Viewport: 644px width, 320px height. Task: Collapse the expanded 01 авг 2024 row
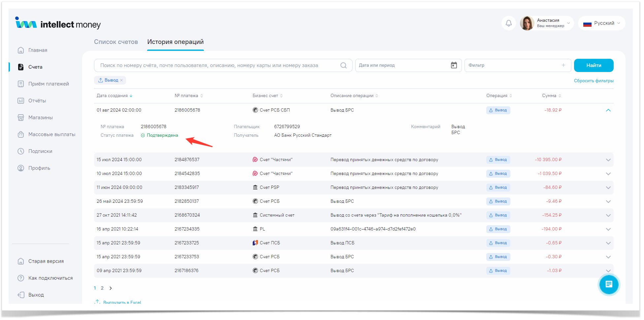click(x=608, y=110)
